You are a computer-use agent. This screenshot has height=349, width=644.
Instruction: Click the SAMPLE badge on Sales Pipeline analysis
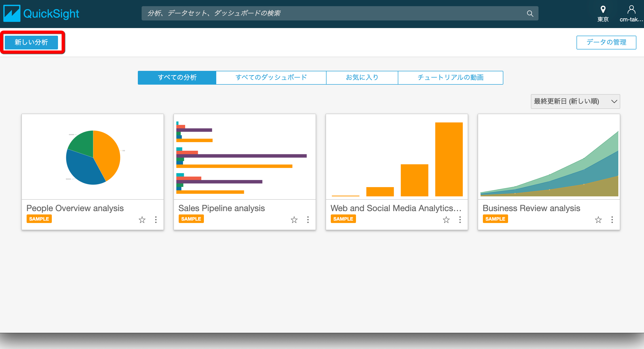[x=191, y=219]
